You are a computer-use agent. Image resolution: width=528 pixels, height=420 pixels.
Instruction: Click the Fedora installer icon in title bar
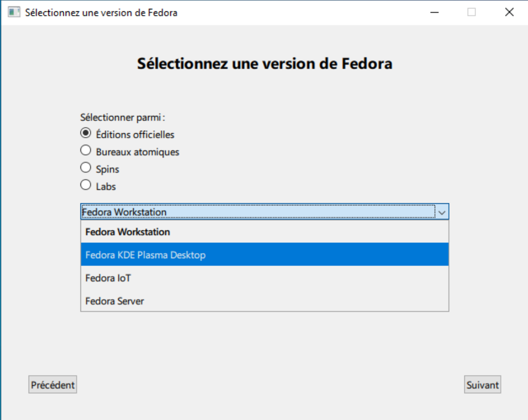pos(14,12)
